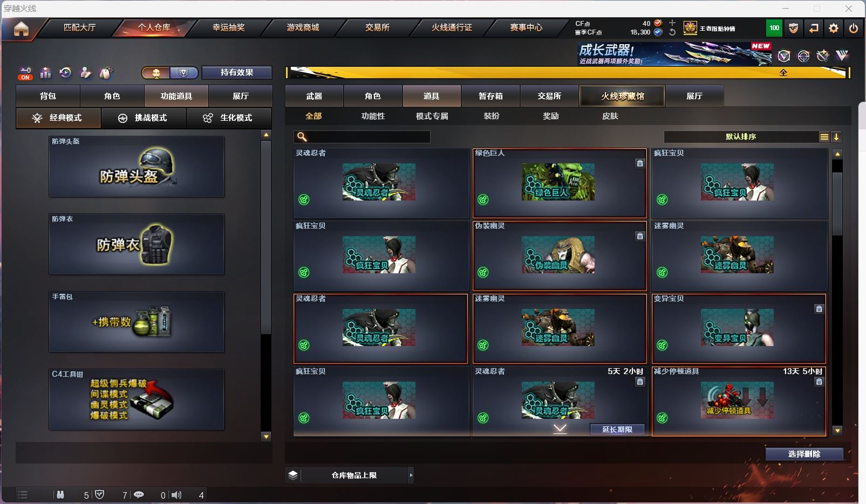Select the 生化模式 mode tab

pos(229,118)
